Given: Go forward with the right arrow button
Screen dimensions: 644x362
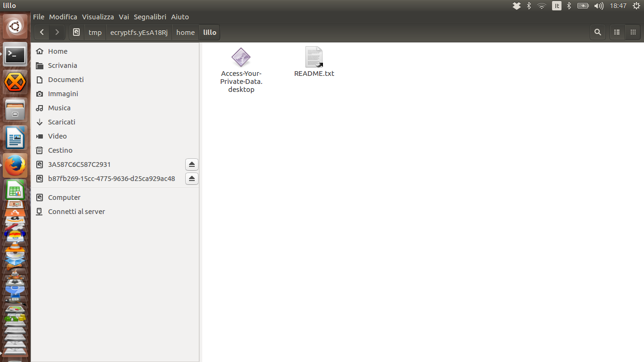Looking at the screenshot, I should point(57,33).
